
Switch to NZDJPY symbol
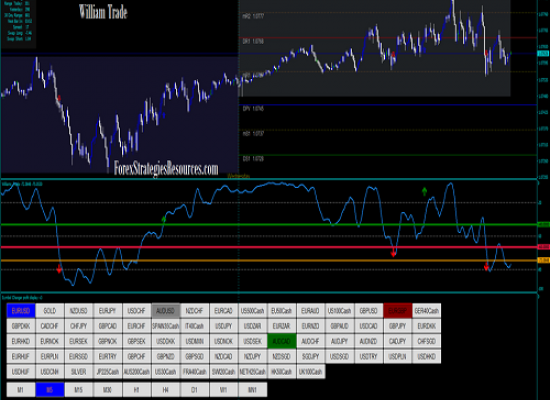[x=253, y=356]
